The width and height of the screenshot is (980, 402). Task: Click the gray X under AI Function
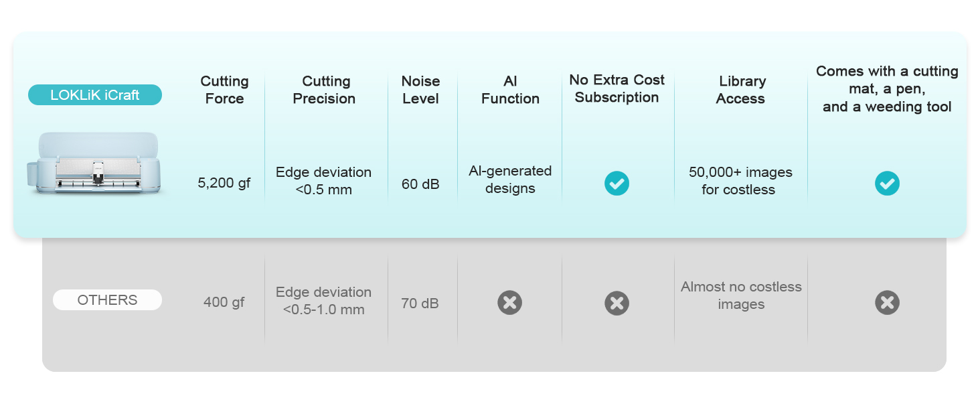click(x=509, y=303)
